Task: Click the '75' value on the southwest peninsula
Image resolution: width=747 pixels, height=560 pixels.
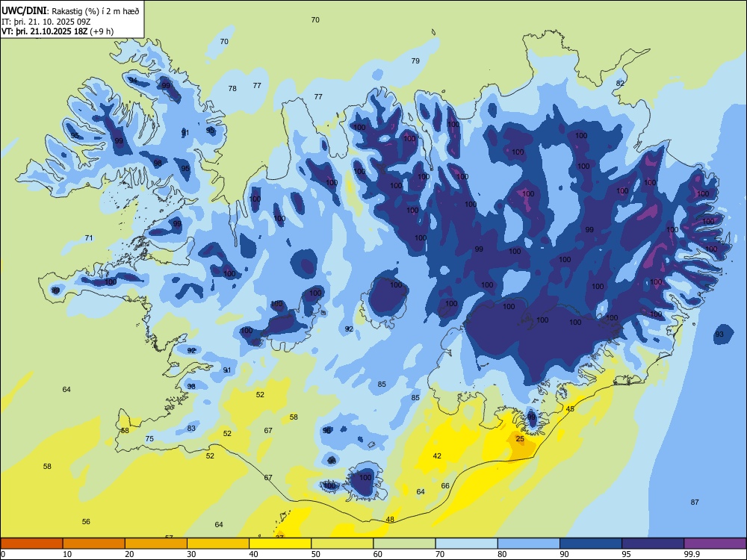Action: click(149, 438)
